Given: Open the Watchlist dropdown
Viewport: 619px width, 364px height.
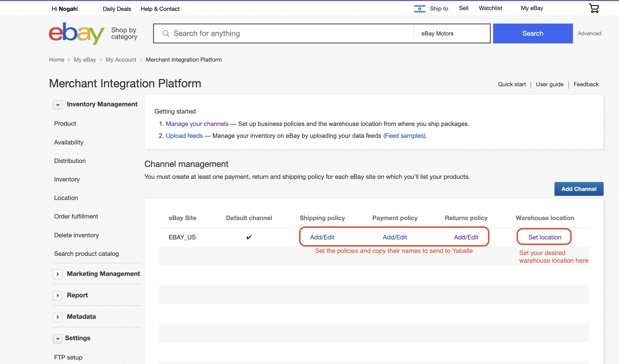Looking at the screenshot, I should pyautogui.click(x=490, y=8).
